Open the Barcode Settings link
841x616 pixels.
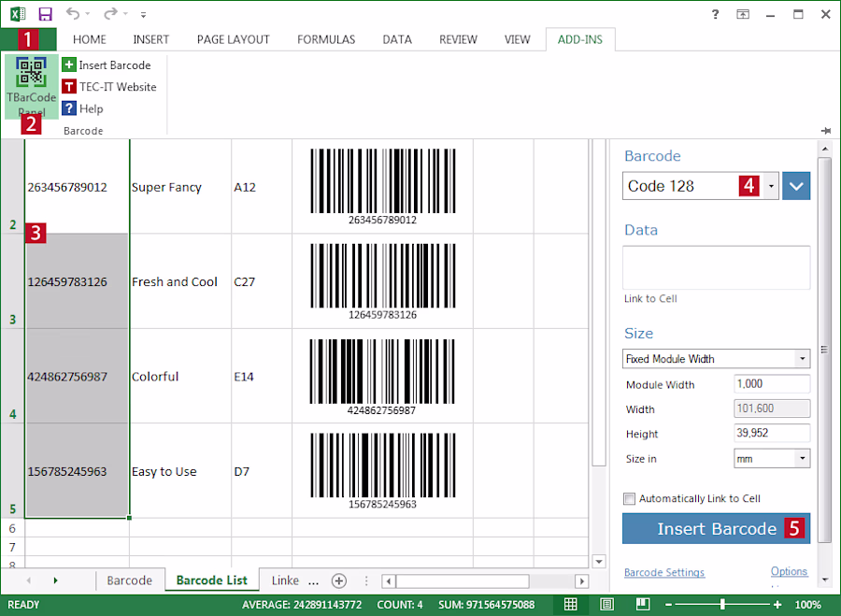pos(664,573)
